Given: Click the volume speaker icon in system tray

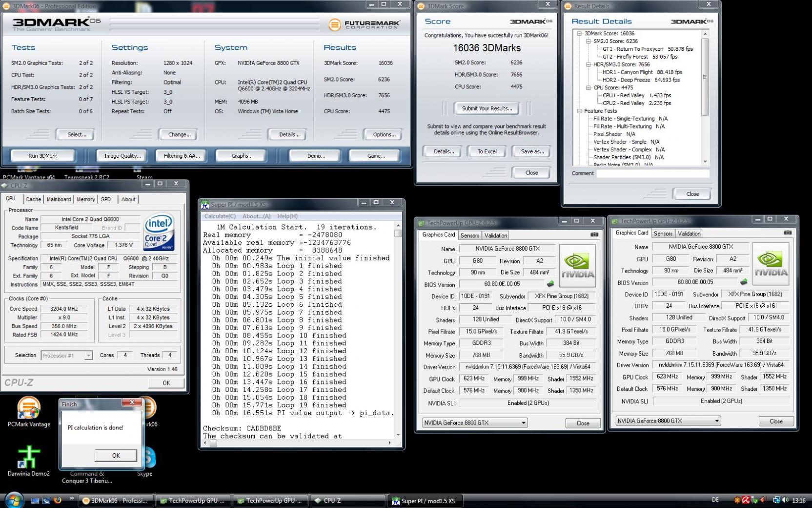Looking at the screenshot, I should pos(785,500).
